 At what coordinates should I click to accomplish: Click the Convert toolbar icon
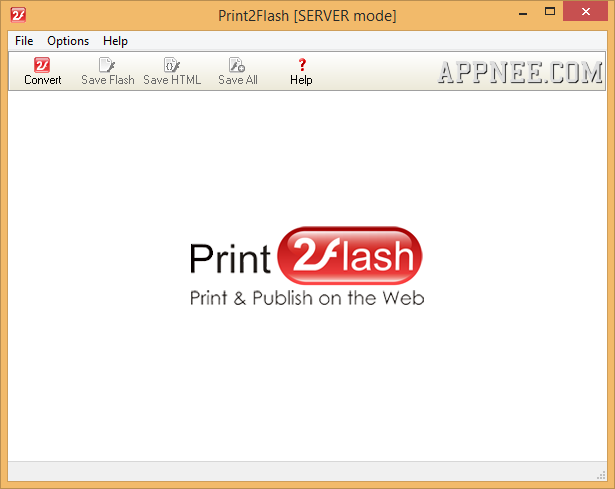coord(42,65)
